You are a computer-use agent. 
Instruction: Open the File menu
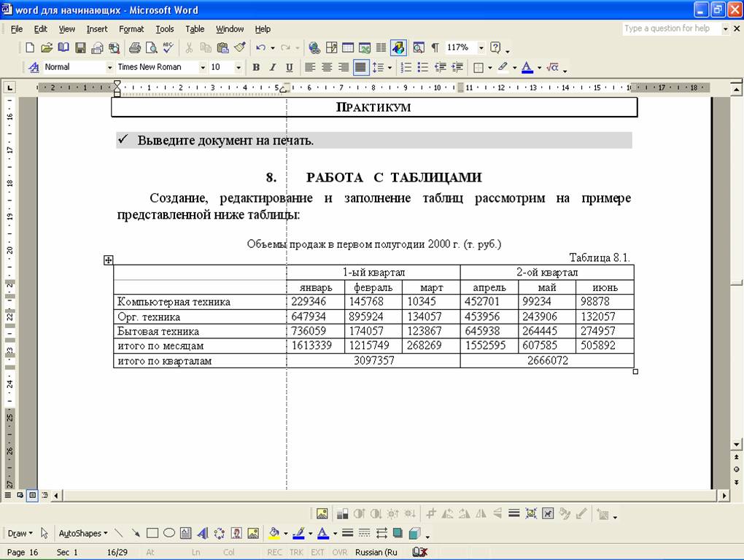17,29
